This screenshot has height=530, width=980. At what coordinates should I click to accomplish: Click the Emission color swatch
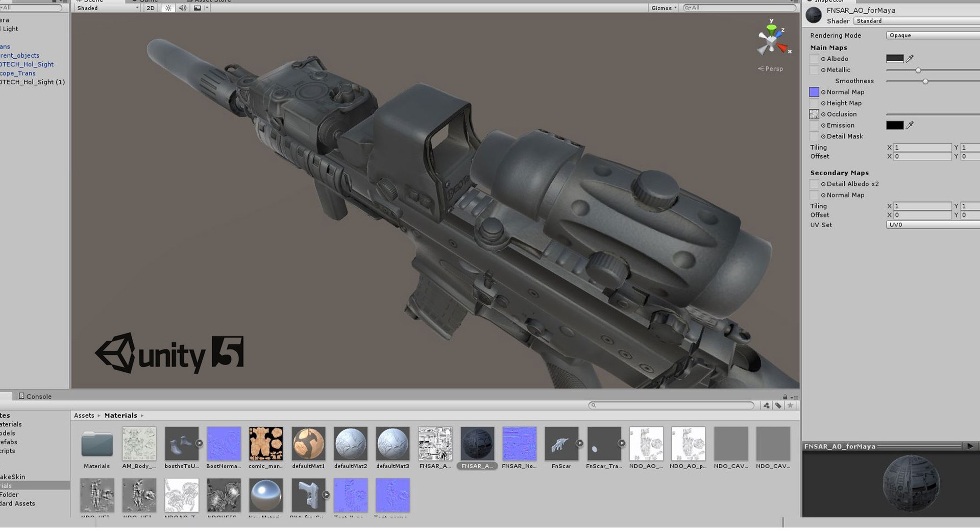895,125
